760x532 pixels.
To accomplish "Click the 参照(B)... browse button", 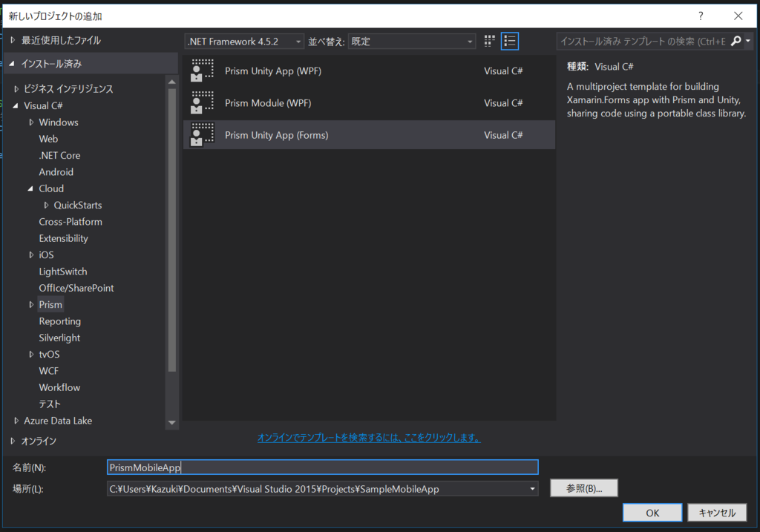I will pyautogui.click(x=584, y=488).
